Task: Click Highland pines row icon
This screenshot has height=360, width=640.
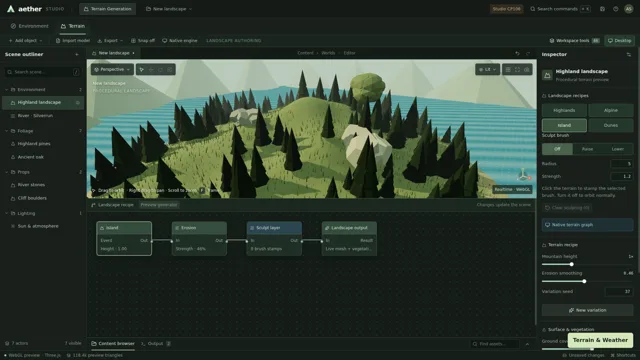Action: pyautogui.click(x=13, y=144)
